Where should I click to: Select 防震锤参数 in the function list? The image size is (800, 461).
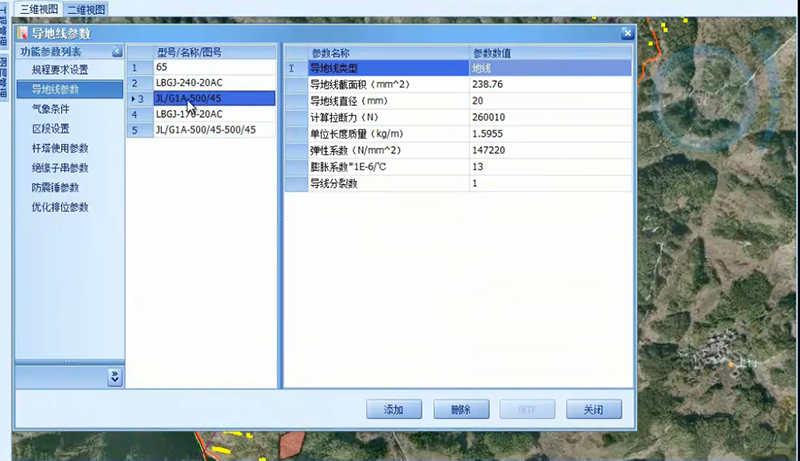tap(56, 187)
